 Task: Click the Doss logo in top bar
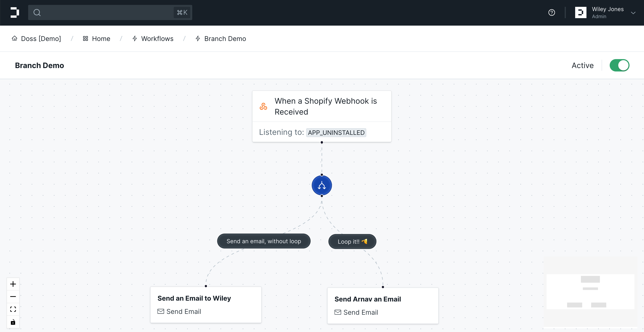[x=15, y=13]
